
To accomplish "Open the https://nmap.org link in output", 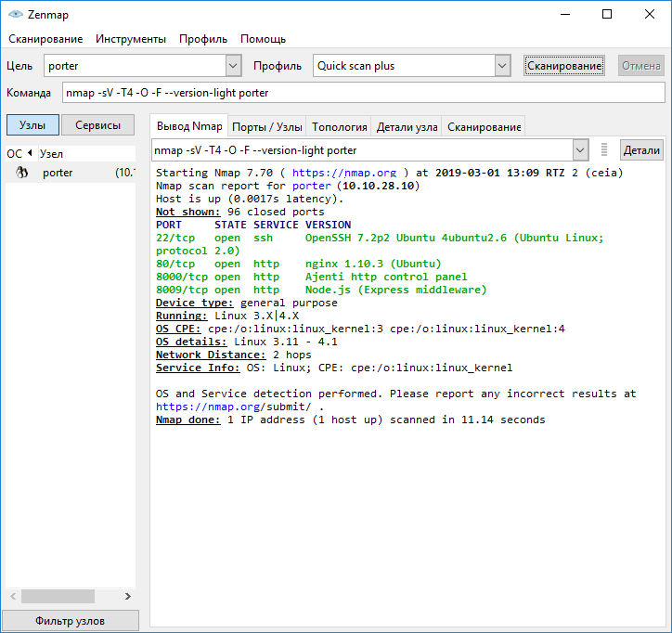I will tap(344, 173).
